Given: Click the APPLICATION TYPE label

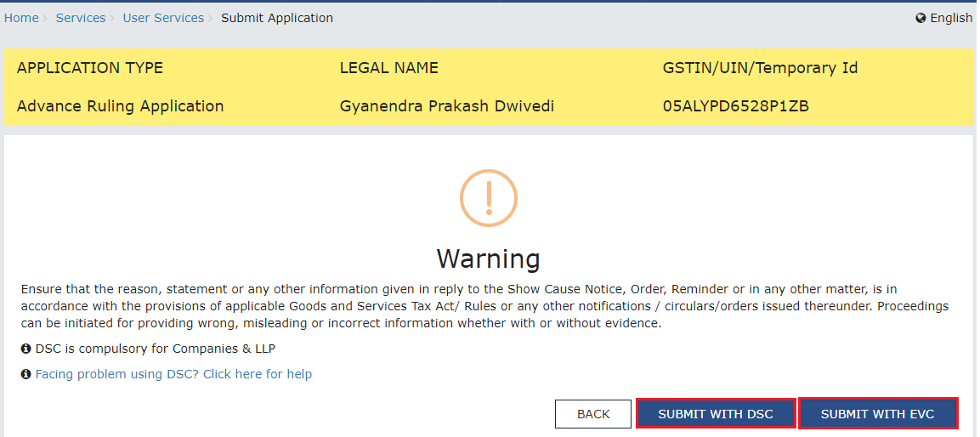Looking at the screenshot, I should pos(90,68).
